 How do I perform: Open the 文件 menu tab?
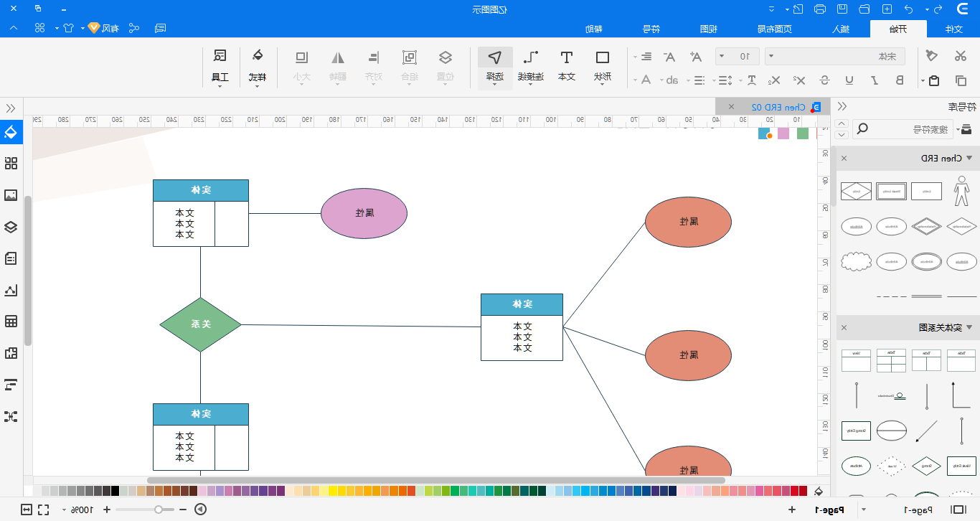point(953,29)
